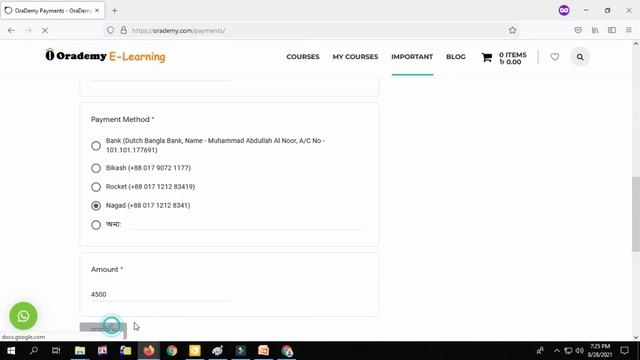Open the MY COURSES menu item

point(355,57)
